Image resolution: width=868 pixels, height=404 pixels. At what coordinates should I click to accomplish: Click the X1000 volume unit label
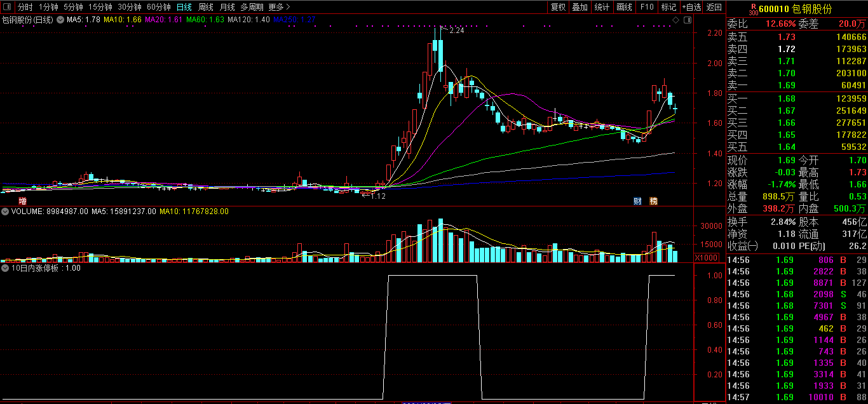pyautogui.click(x=705, y=257)
